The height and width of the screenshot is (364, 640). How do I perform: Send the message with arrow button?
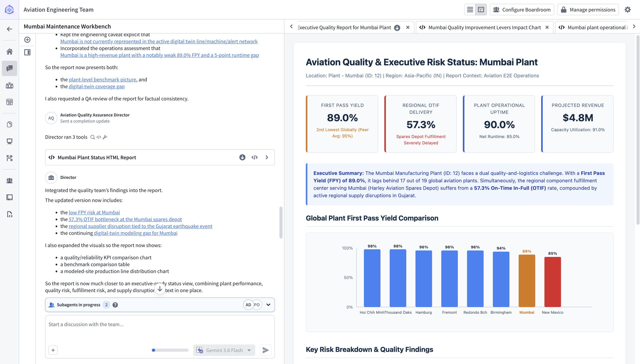click(266, 350)
